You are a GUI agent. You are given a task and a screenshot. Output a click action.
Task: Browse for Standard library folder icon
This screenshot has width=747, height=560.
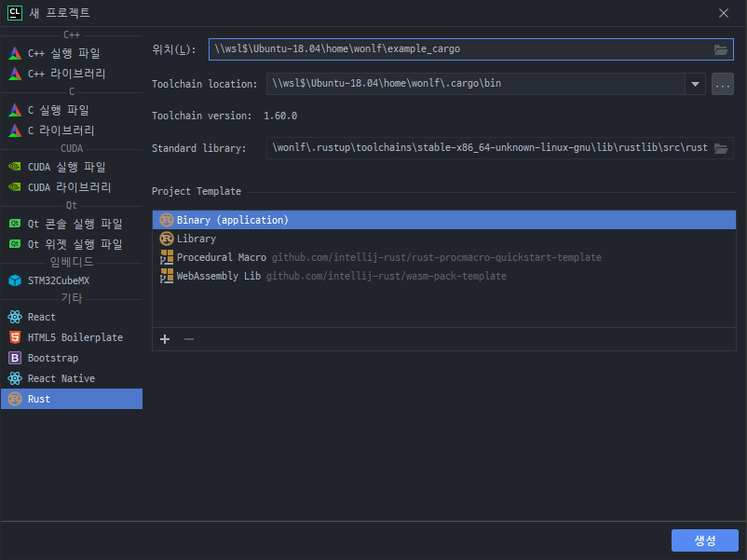click(x=721, y=149)
